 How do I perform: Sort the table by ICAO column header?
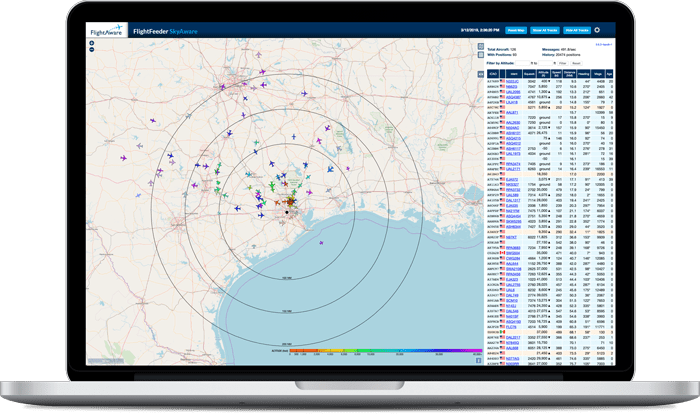coord(492,73)
